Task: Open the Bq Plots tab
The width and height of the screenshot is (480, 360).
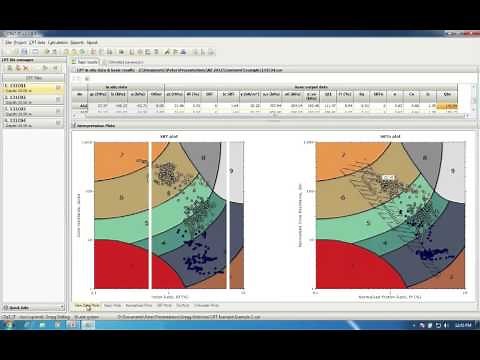Action: (x=183, y=305)
